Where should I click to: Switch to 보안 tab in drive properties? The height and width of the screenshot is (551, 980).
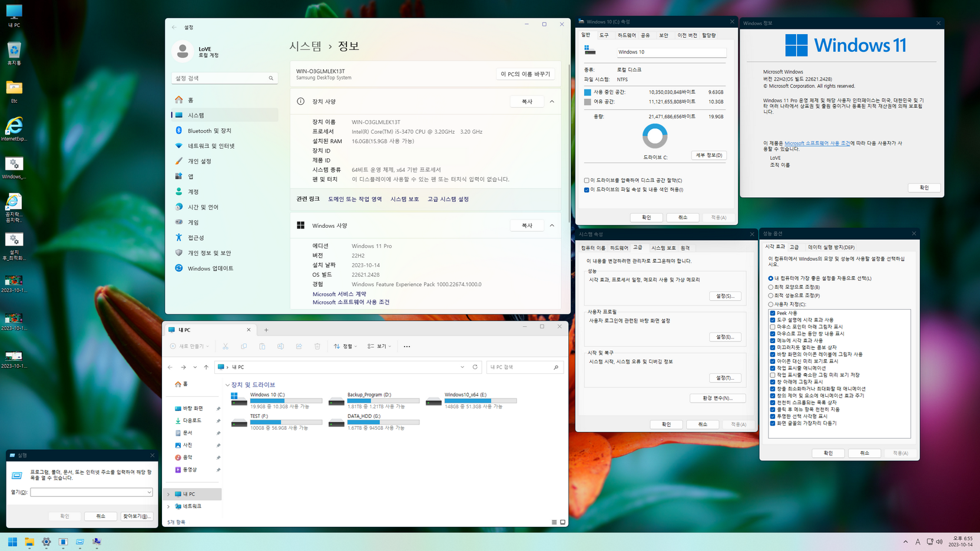point(664,35)
